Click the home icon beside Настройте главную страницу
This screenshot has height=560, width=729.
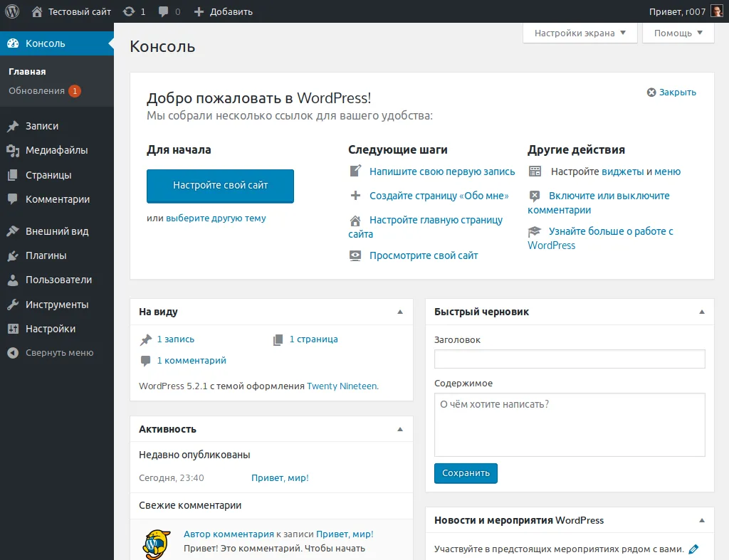355,221
